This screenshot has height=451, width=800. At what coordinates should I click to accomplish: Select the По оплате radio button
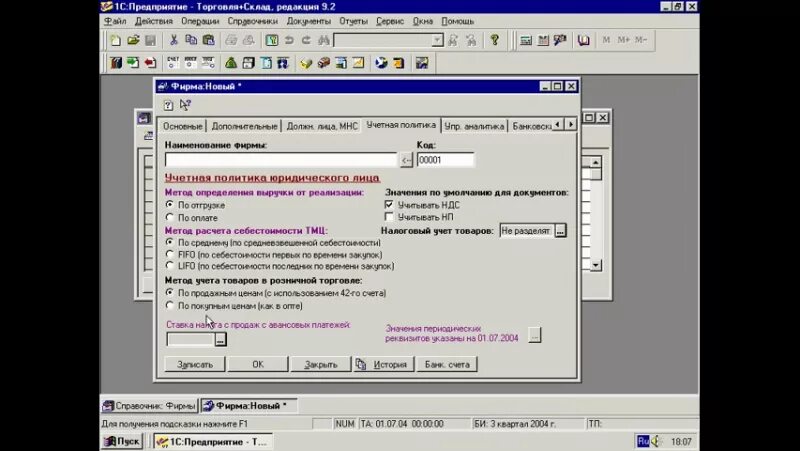[170, 217]
